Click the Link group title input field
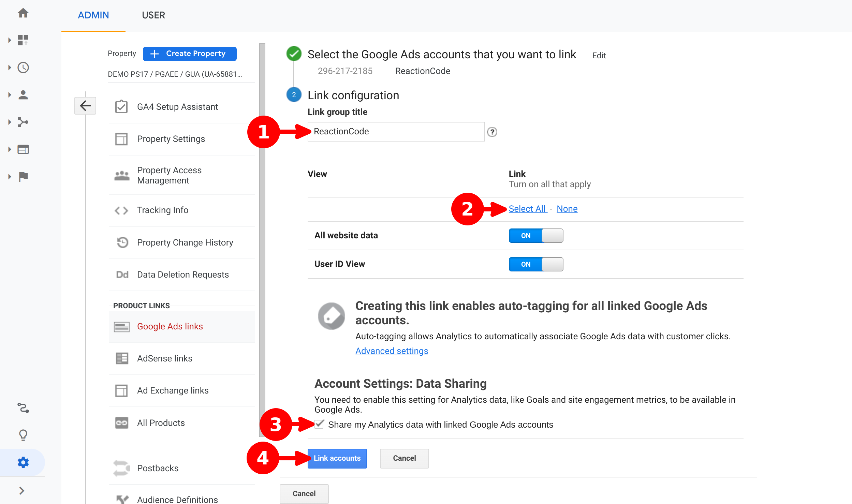The height and width of the screenshot is (504, 852). [396, 132]
